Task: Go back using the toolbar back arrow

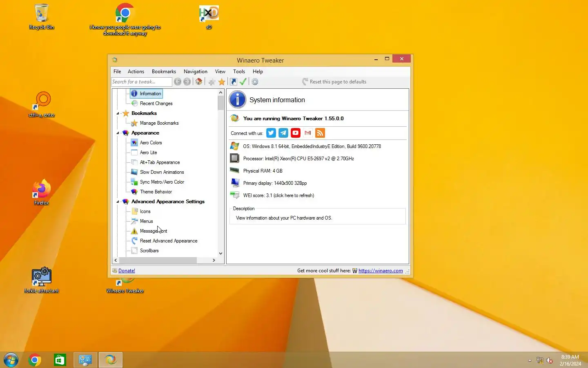Action: coord(178,82)
